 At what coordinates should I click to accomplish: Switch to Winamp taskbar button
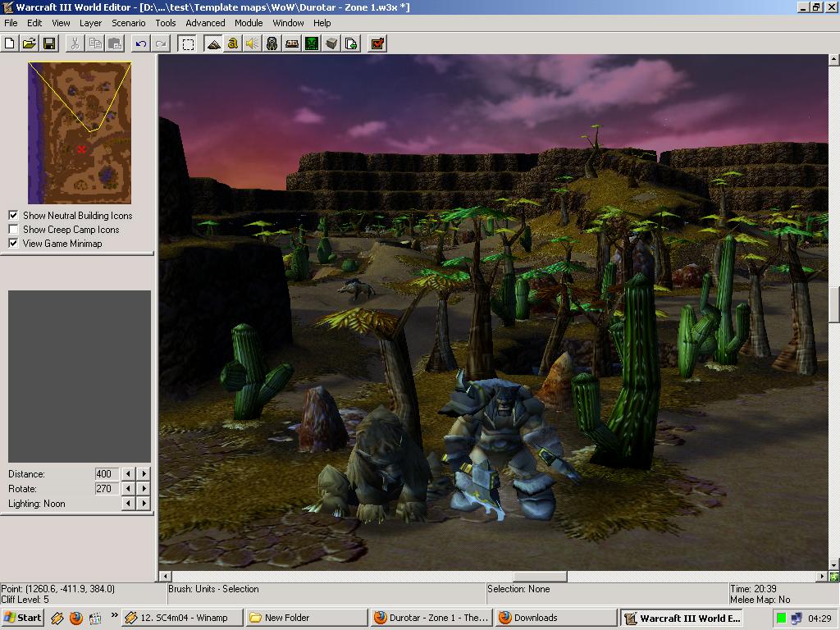click(x=182, y=618)
